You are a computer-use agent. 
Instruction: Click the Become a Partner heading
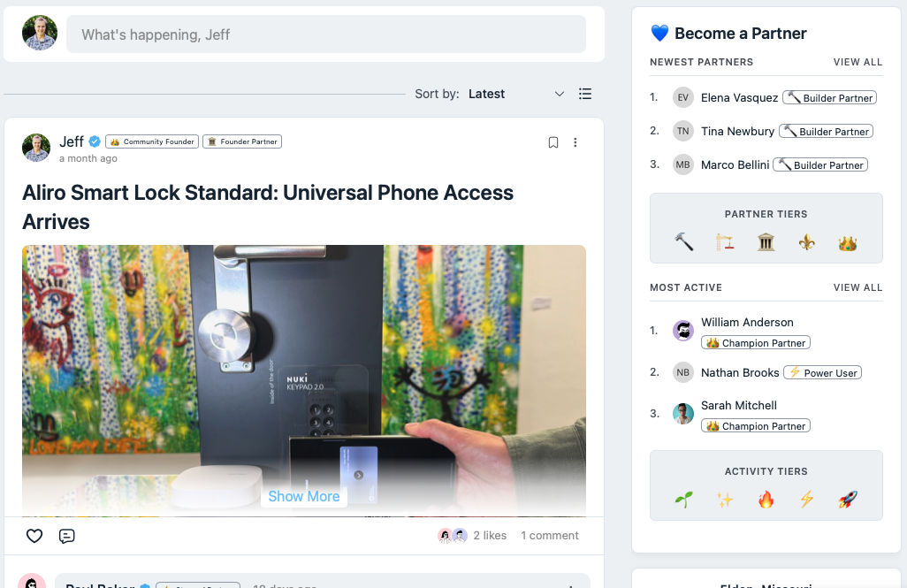(741, 33)
